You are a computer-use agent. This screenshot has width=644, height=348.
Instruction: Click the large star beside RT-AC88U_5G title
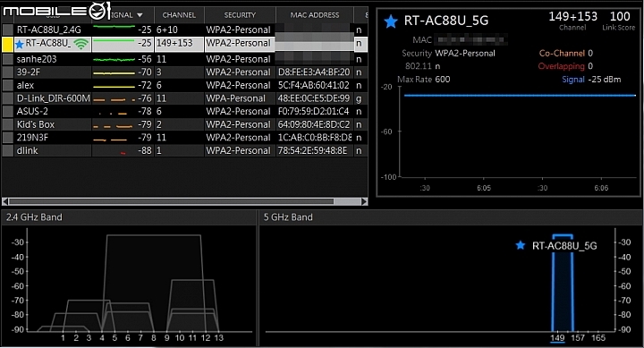391,21
